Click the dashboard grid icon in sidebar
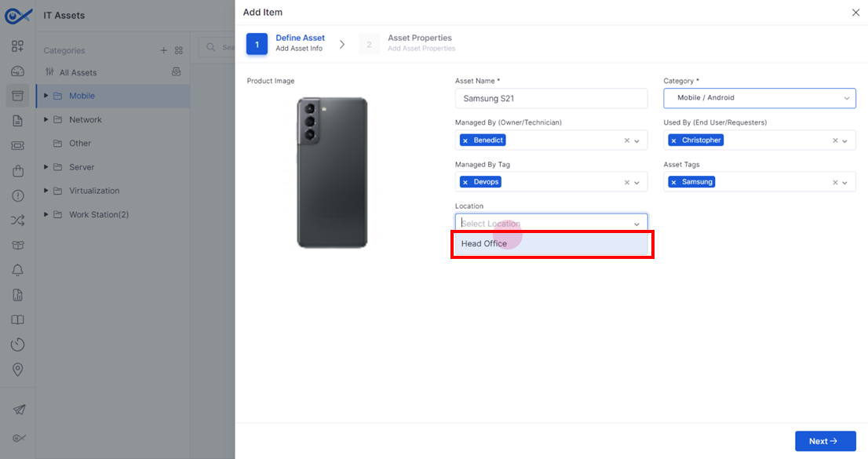The height and width of the screenshot is (459, 868). click(18, 46)
